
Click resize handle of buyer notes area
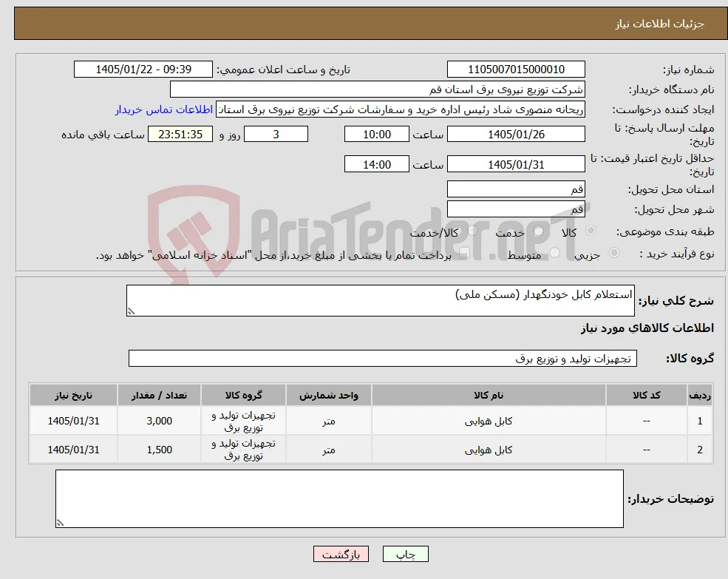60,523
